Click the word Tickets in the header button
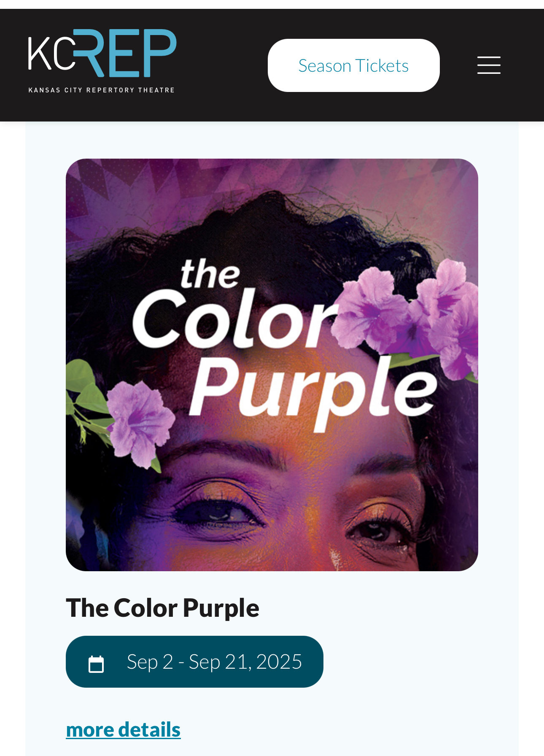This screenshot has width=544, height=756. click(382, 65)
